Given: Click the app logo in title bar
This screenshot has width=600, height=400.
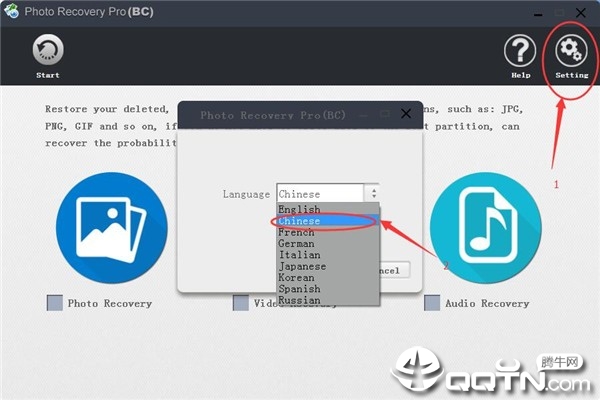Looking at the screenshot, I should coord(11,11).
